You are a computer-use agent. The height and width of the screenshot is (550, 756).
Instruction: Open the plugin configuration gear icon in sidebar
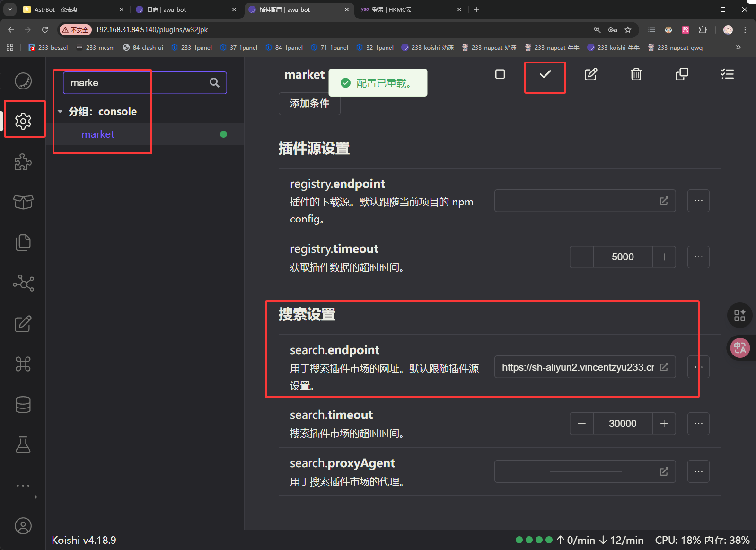coord(23,121)
